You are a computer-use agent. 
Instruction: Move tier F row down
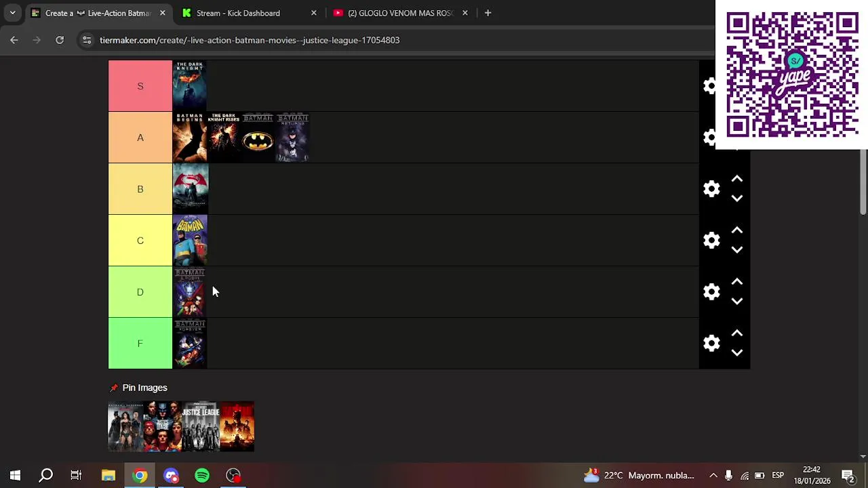click(737, 353)
